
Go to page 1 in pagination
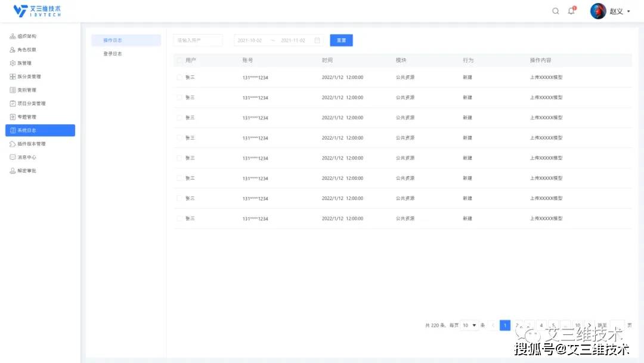tap(505, 325)
